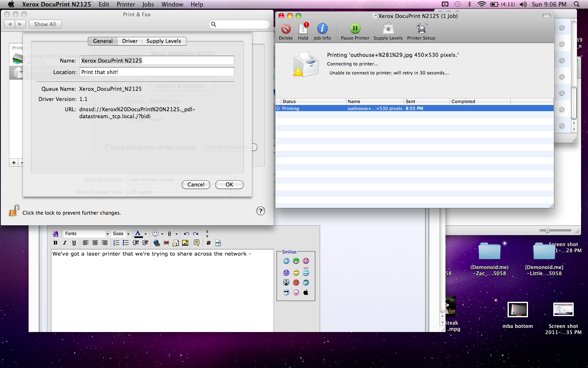
Task: Apply bold formatting in editor
Action: coord(56,243)
